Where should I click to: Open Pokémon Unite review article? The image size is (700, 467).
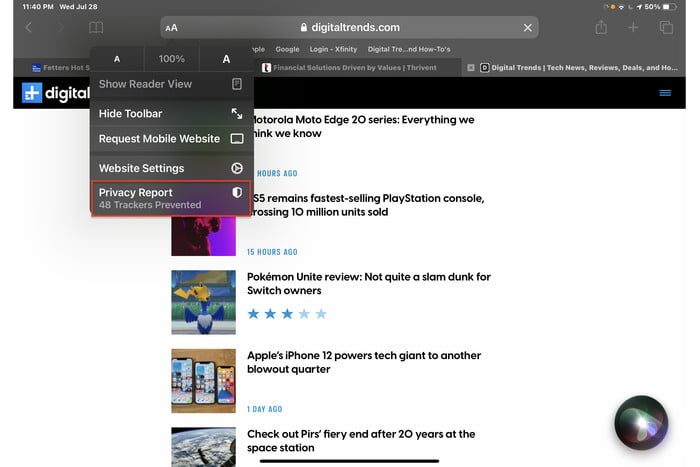(x=368, y=284)
